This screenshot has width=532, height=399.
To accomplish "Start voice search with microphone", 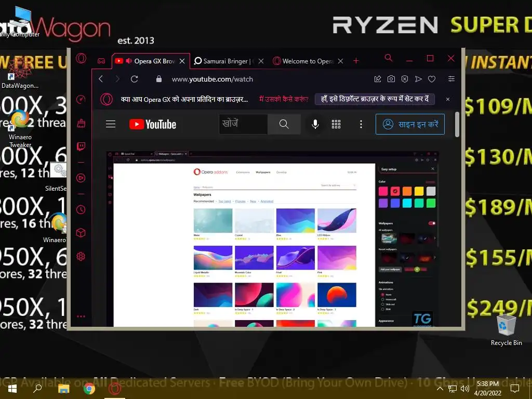I will click(315, 124).
